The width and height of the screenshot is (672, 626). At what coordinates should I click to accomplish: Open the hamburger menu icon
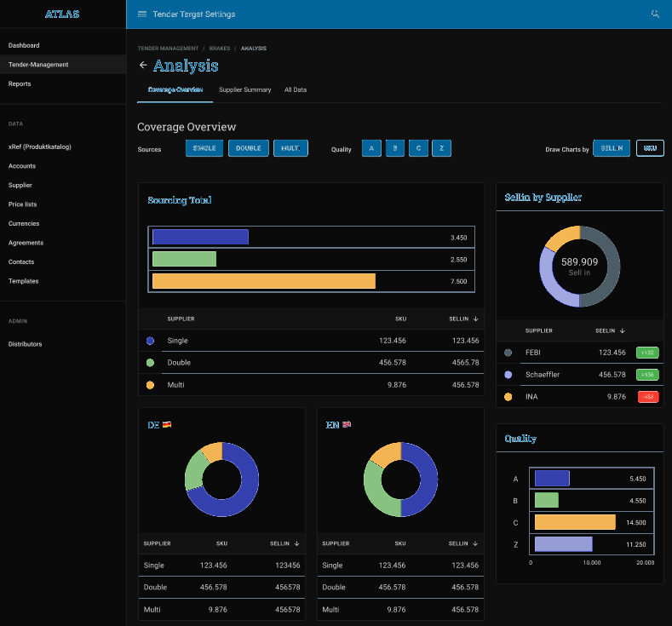click(x=142, y=14)
